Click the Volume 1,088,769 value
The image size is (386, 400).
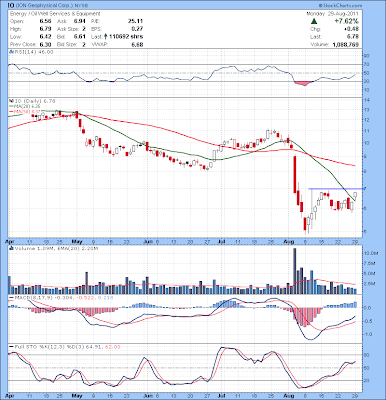pyautogui.click(x=345, y=44)
